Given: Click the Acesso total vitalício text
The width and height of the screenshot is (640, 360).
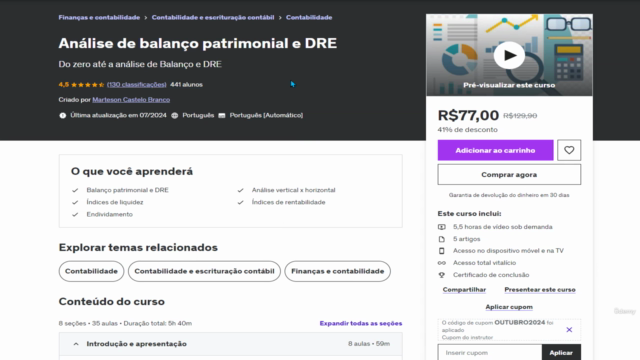Looking at the screenshot, I should click(484, 263).
